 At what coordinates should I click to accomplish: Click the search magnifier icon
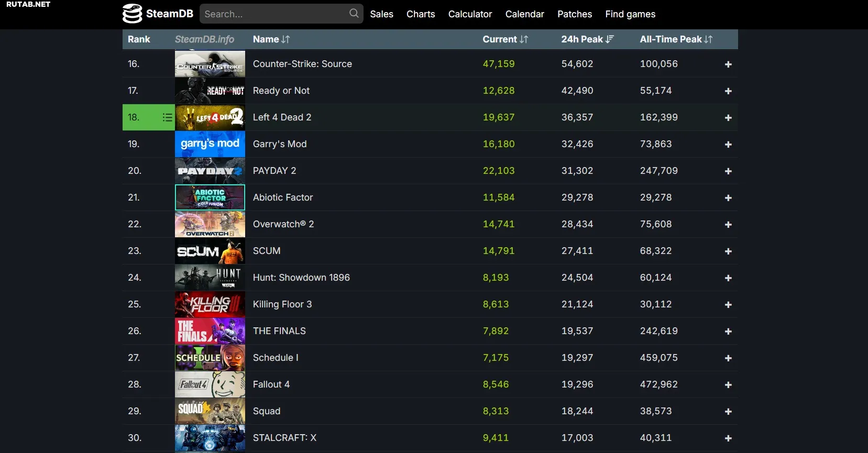[354, 13]
